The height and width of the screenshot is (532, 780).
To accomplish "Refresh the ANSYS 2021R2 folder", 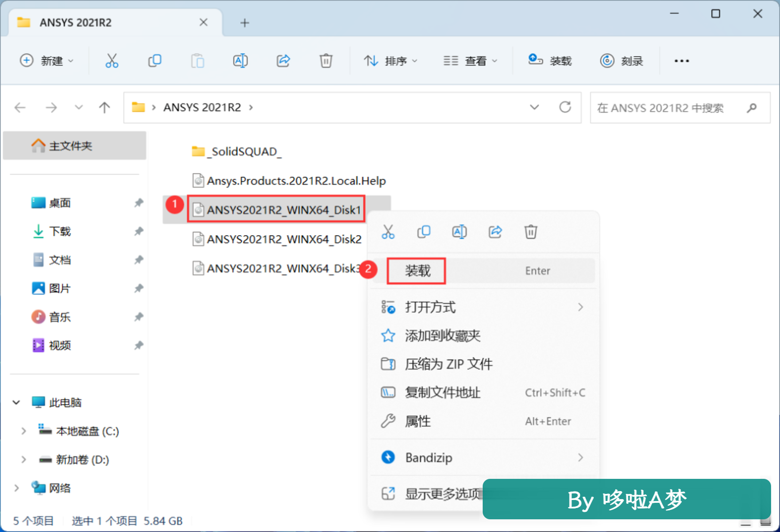I will click(x=565, y=107).
